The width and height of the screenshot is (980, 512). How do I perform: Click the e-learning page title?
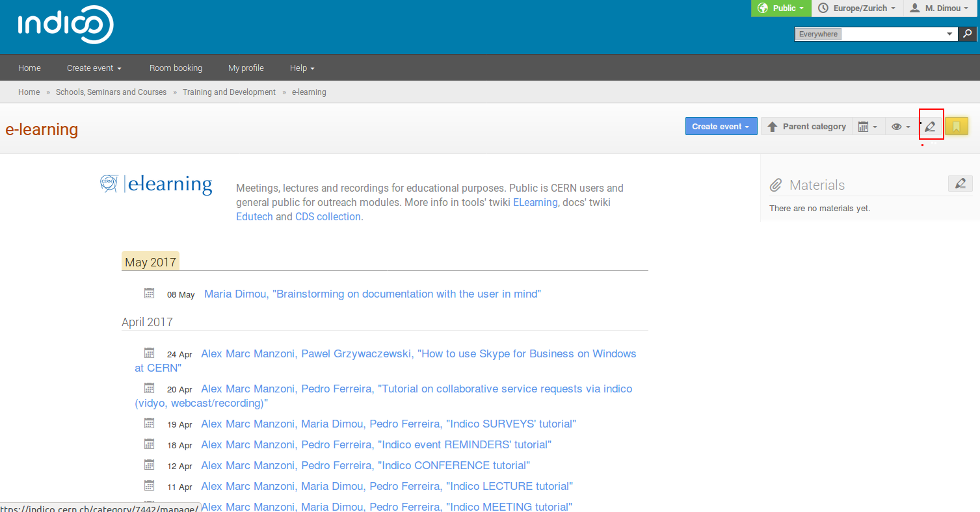(42, 129)
